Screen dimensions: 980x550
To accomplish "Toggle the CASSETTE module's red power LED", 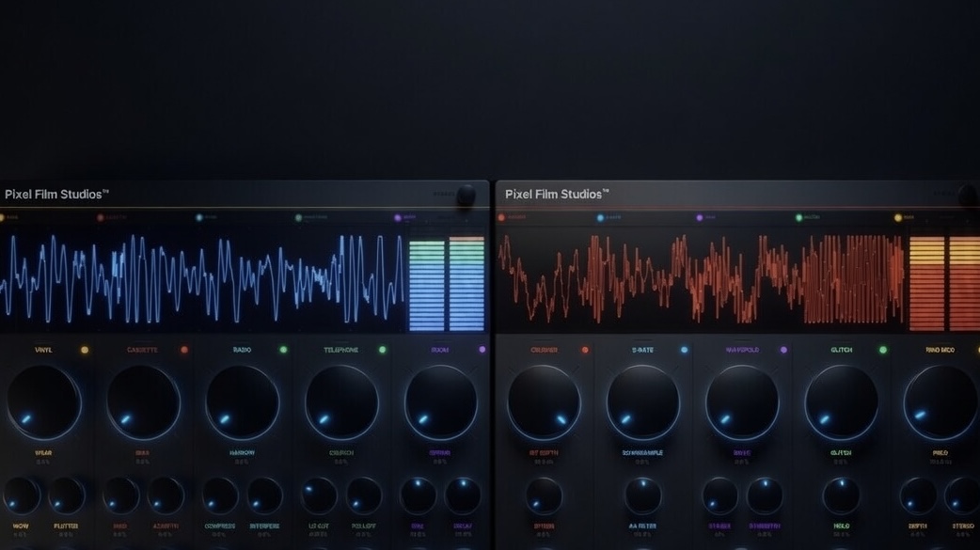I will (184, 350).
